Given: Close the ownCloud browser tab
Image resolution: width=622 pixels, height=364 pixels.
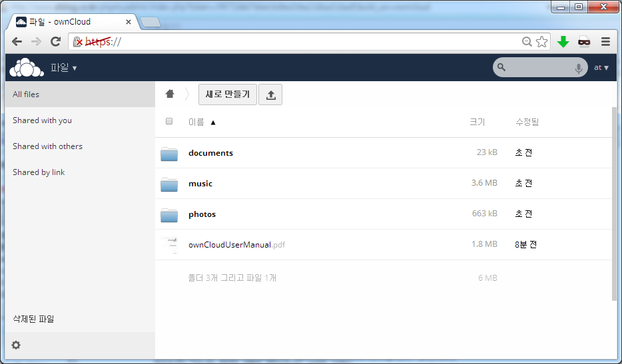Looking at the screenshot, I should (x=129, y=22).
